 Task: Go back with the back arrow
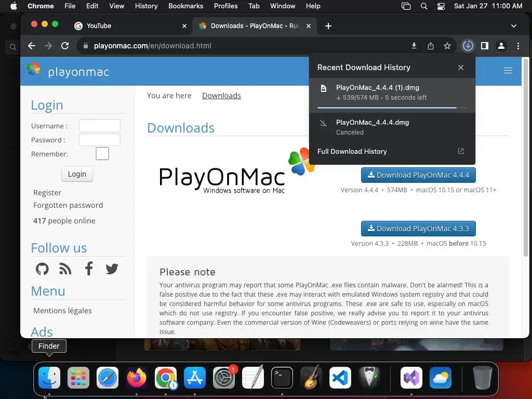click(x=32, y=46)
